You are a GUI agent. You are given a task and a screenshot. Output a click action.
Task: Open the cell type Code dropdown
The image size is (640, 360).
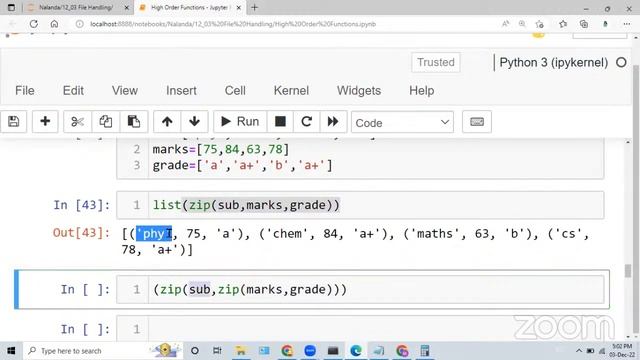tap(402, 122)
